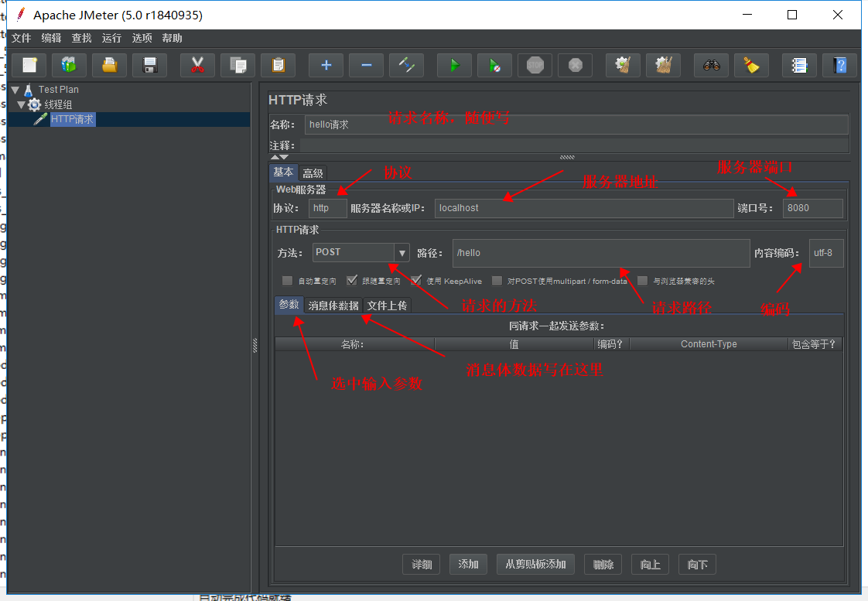Enable the 与浏览器兼容的头 checkbox
The width and height of the screenshot is (868, 601).
643,281
